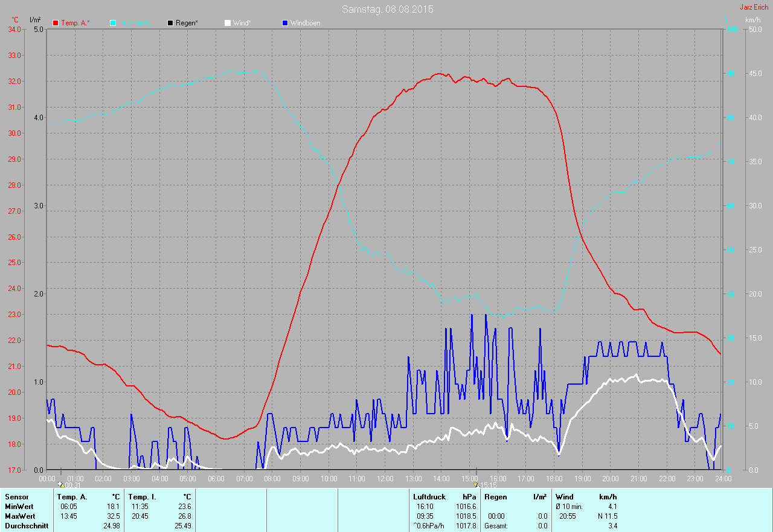Select the 'Wind*' legend label
Image resolution: width=773 pixels, height=532 pixels.
(242, 23)
